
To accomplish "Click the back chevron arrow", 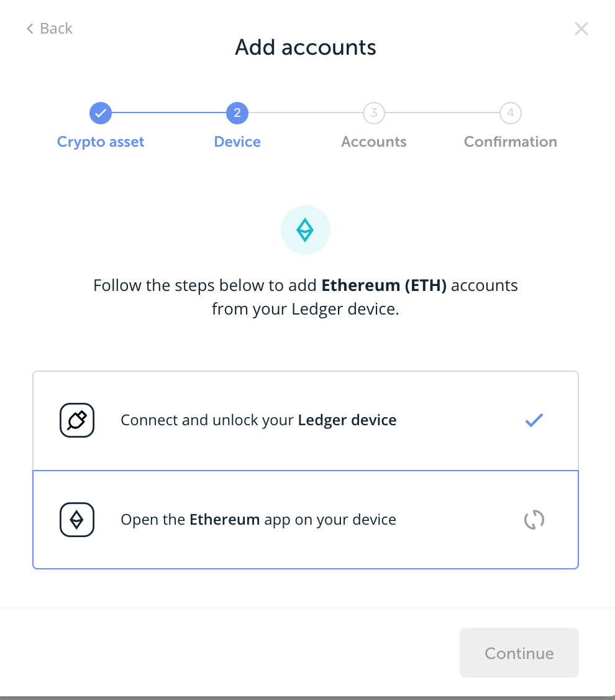I will point(29,29).
